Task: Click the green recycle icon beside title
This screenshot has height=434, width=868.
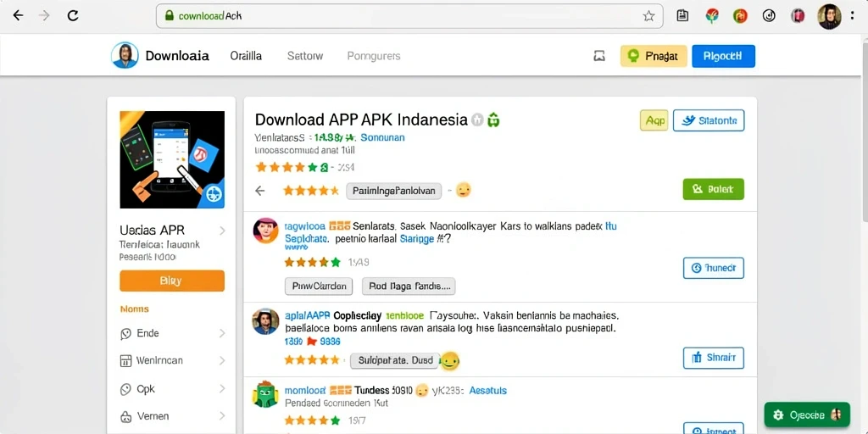Action: (x=493, y=120)
